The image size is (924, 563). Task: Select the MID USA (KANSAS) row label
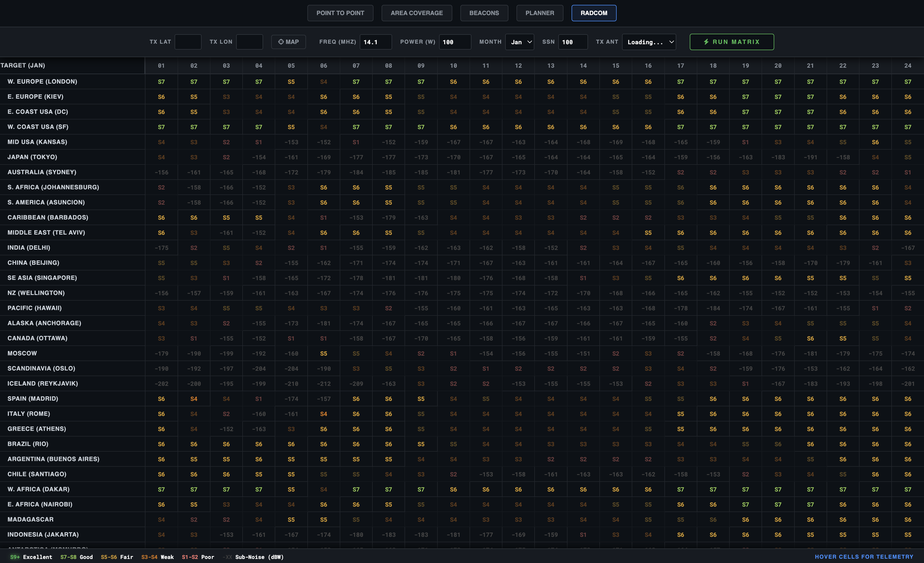(x=37, y=142)
